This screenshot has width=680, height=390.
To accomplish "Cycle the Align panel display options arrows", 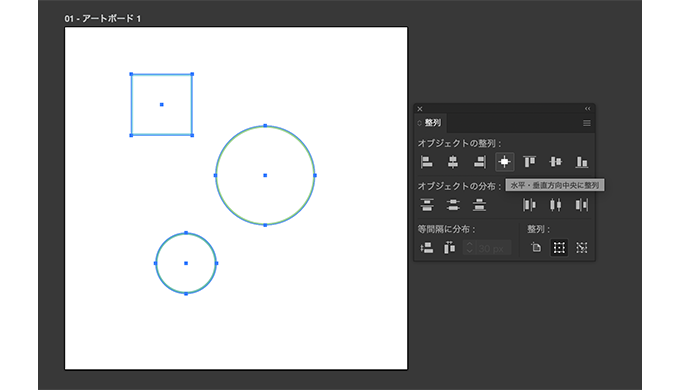I will 419,123.
